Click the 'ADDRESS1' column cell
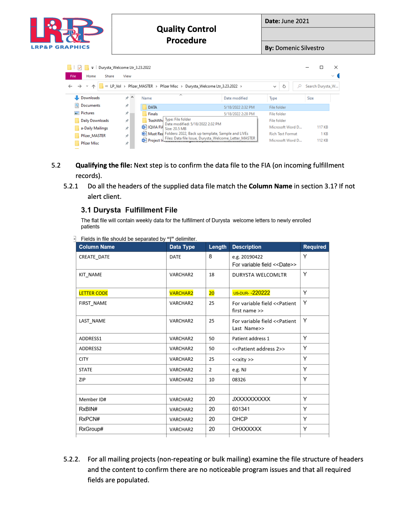 click(x=121, y=339)
